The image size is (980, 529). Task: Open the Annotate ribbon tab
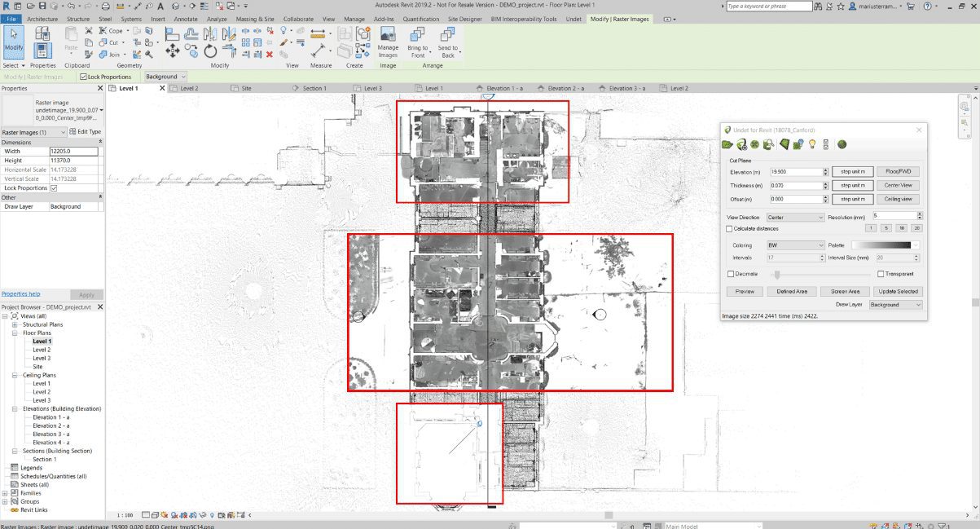(x=186, y=18)
